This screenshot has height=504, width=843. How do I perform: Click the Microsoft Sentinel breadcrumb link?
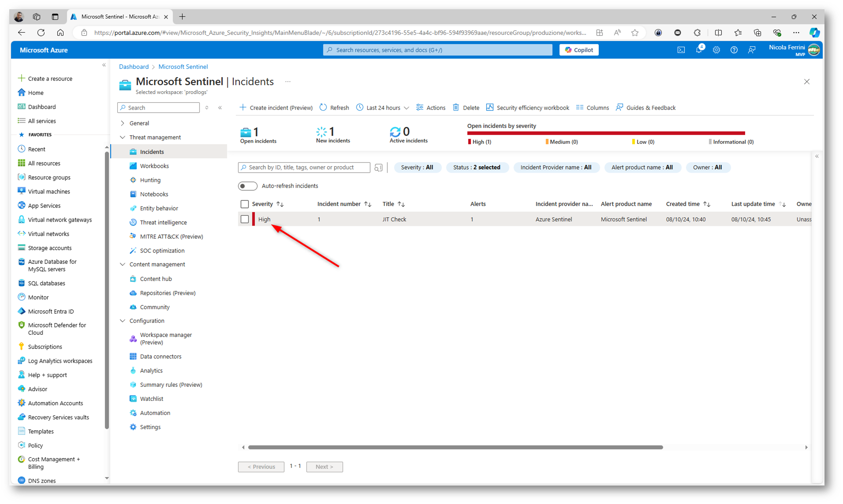183,67
